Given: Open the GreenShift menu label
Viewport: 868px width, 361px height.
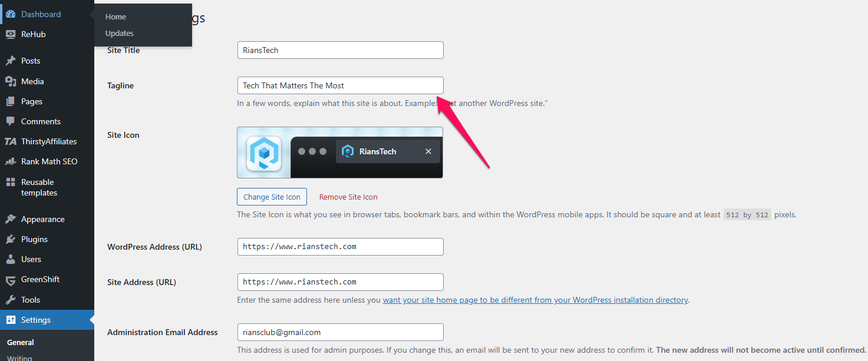Looking at the screenshot, I should 40,279.
